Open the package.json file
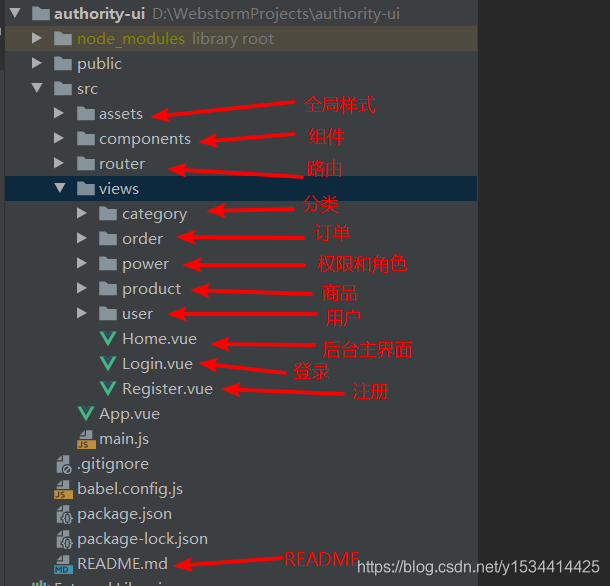The height and width of the screenshot is (586, 610). (x=124, y=514)
